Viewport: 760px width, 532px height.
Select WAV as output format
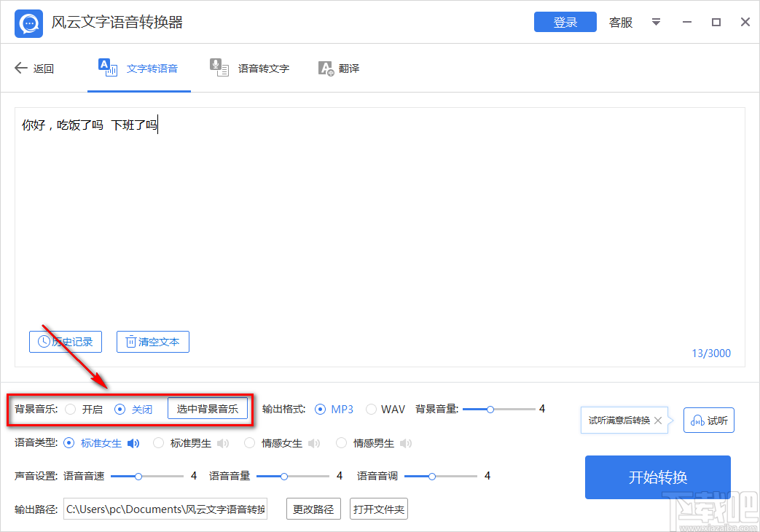tap(371, 409)
